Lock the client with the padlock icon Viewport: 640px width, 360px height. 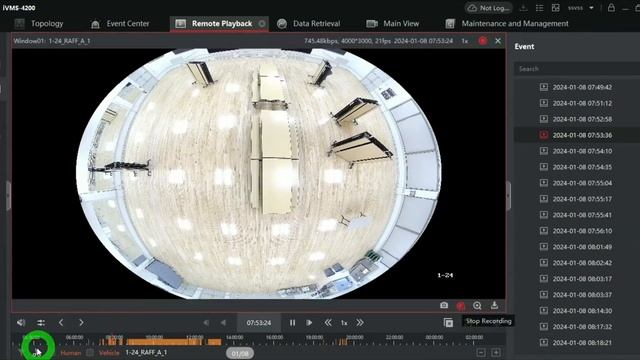pos(611,7)
